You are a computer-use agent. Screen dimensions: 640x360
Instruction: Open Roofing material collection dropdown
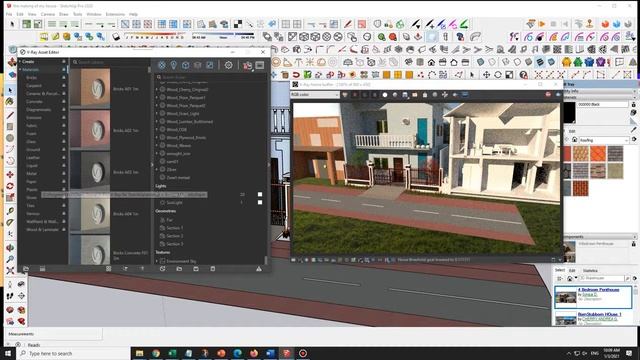[x=604, y=140]
